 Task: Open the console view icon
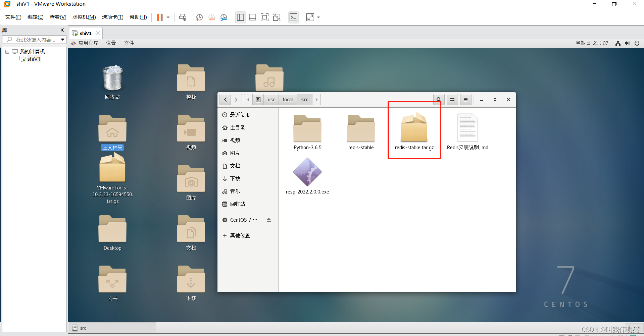click(293, 17)
